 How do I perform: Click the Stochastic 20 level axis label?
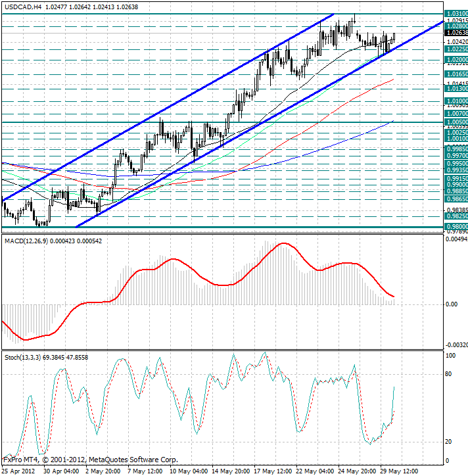448,442
